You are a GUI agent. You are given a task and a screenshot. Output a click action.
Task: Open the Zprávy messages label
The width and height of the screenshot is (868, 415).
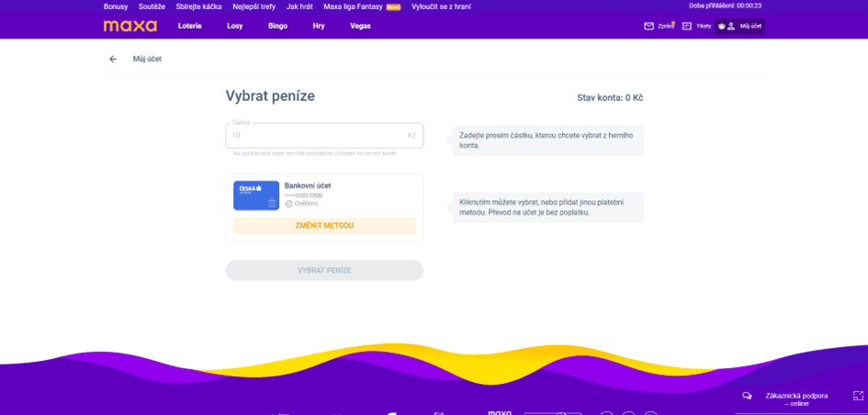[x=666, y=26]
